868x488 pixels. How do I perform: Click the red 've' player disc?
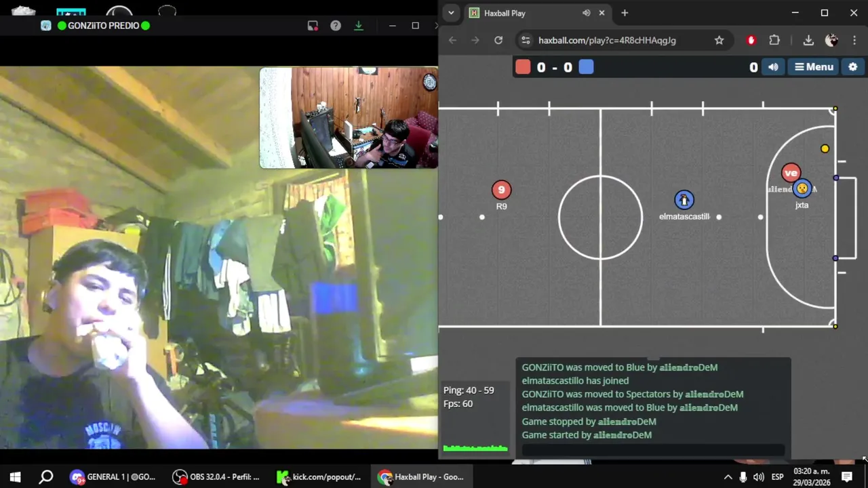coord(791,173)
